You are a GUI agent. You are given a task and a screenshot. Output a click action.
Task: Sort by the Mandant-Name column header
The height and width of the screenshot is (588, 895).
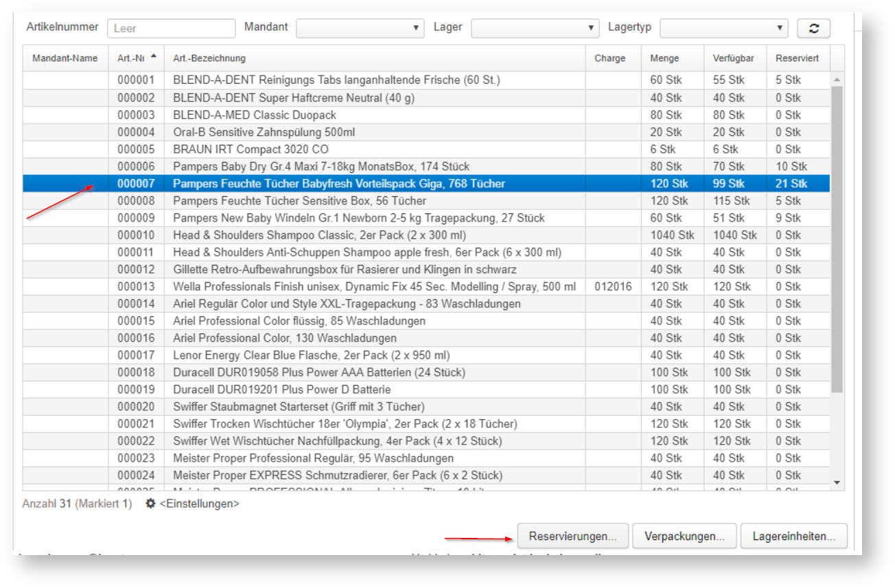[65, 58]
